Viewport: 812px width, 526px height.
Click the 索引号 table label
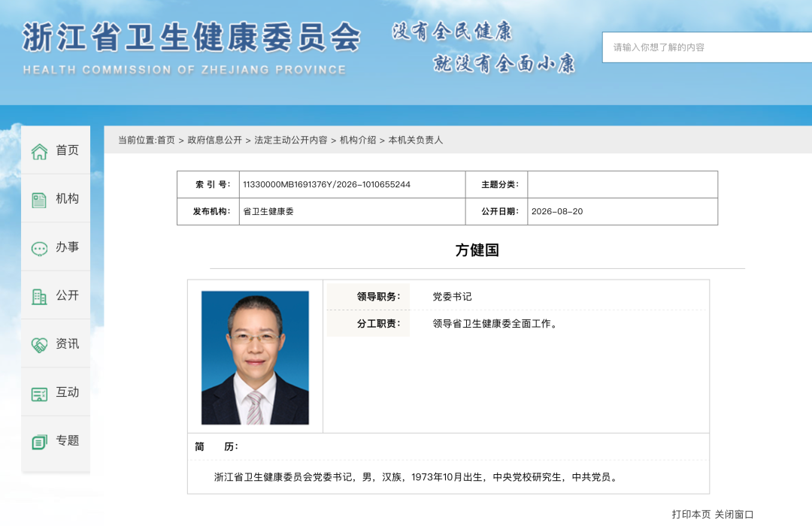pos(213,184)
